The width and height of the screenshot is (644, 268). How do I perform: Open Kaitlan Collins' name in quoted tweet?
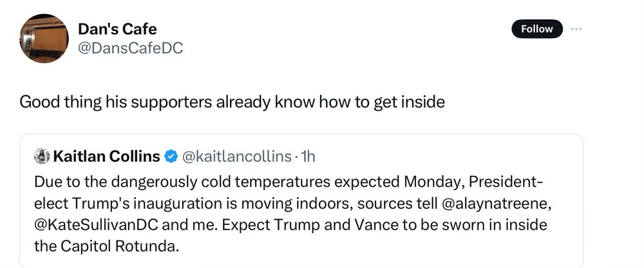point(107,156)
